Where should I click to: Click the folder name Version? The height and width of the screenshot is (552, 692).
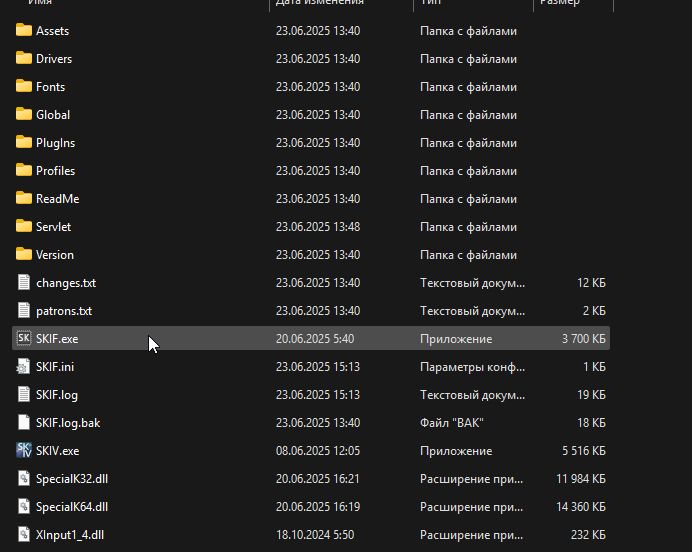click(55, 255)
